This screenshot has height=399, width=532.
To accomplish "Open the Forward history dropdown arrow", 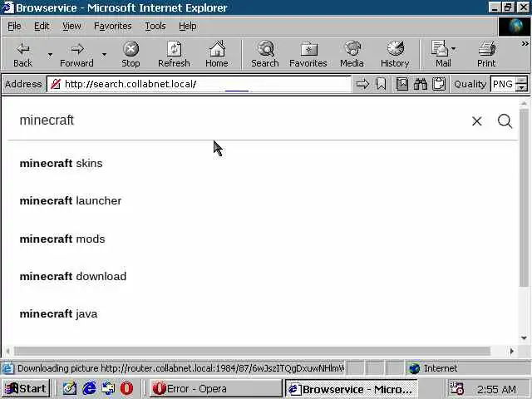I will point(104,54).
